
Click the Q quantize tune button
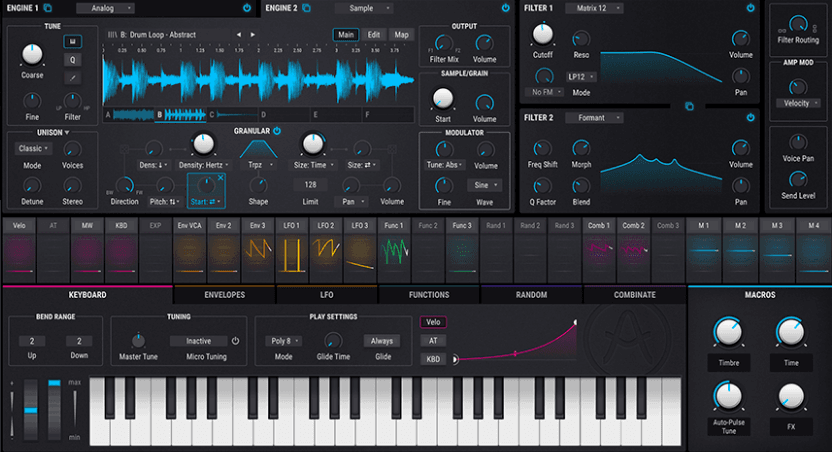pyautogui.click(x=73, y=58)
